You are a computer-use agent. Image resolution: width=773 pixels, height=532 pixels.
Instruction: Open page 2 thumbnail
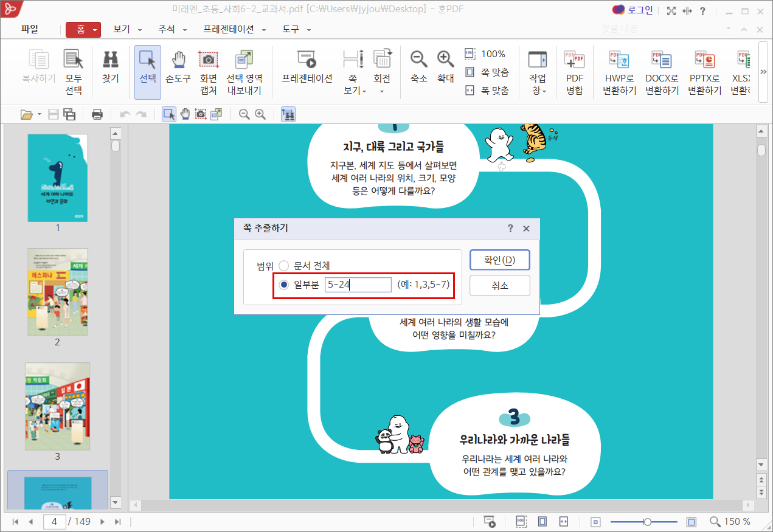coord(58,292)
